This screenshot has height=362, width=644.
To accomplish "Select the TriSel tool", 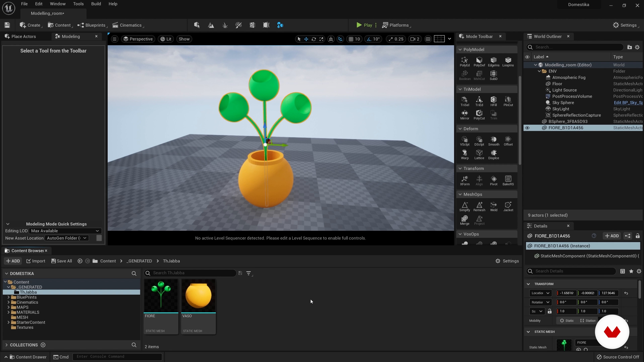I will pyautogui.click(x=465, y=101).
